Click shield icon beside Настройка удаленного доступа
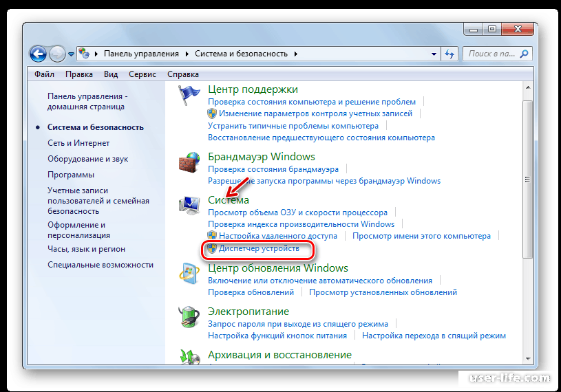561x392 pixels. click(212, 235)
